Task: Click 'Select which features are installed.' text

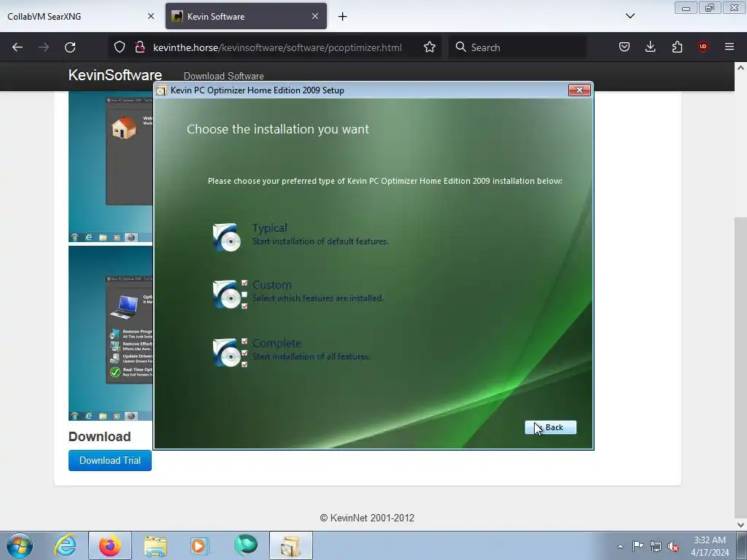Action: pos(318,298)
